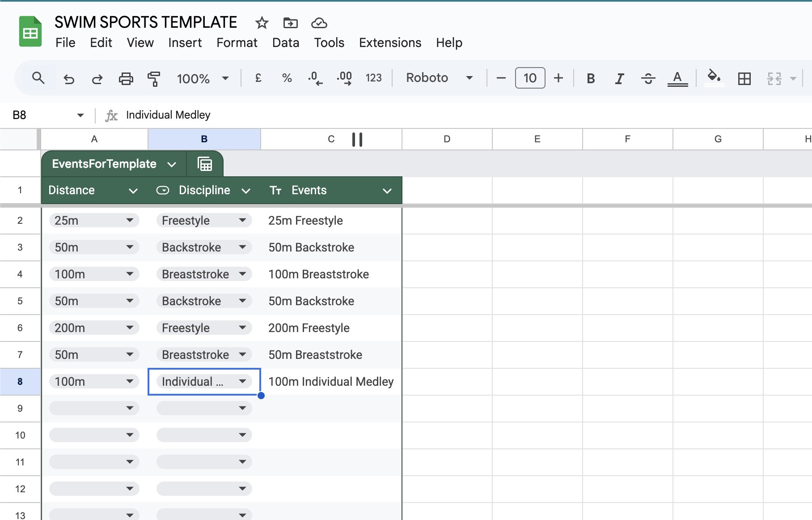This screenshot has height=520, width=812.
Task: Star the SWIM SPORTS TEMPLATE document
Action: click(x=262, y=23)
